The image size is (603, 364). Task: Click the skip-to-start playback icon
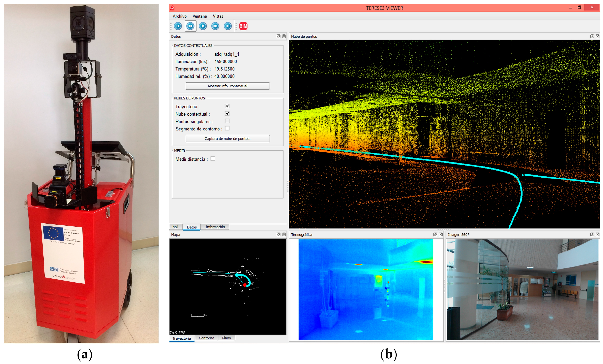pos(178,26)
